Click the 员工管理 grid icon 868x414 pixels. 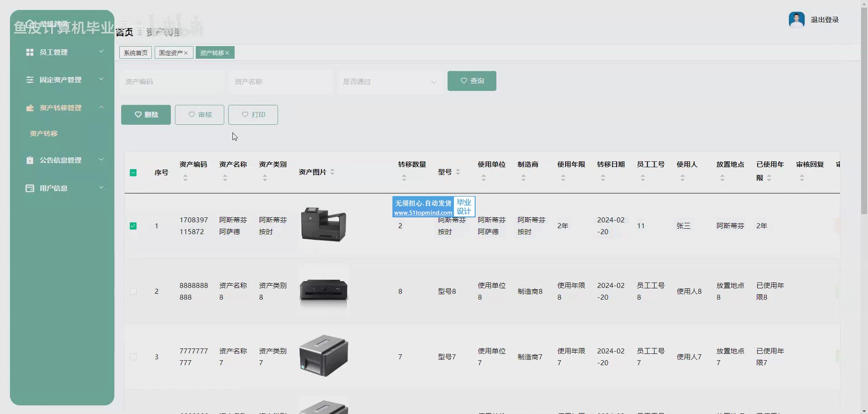pos(30,52)
